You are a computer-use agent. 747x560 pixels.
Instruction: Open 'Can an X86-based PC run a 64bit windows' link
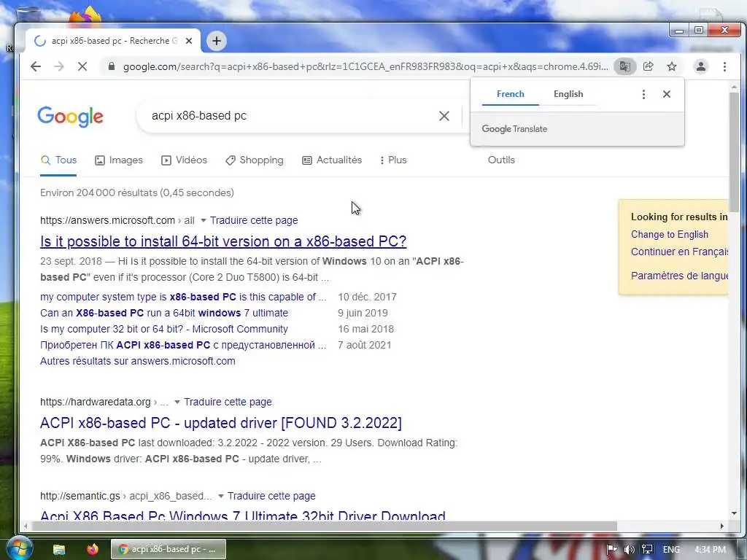[164, 314]
